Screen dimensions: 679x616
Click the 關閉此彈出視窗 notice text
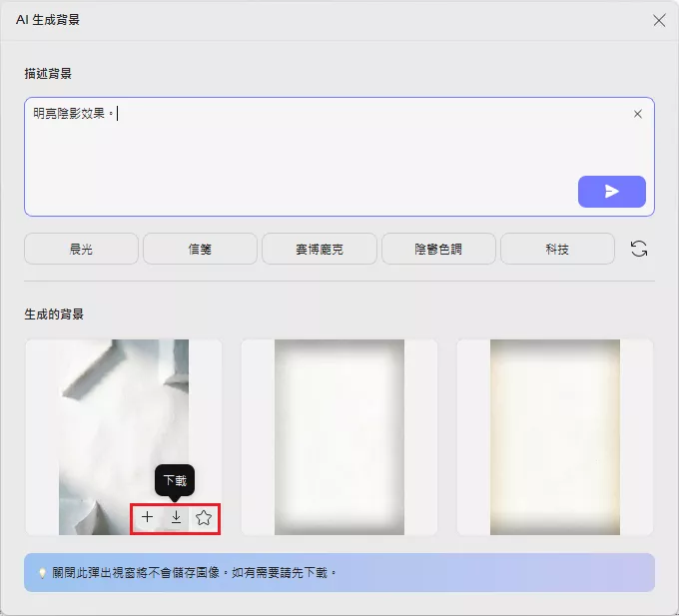(194, 573)
